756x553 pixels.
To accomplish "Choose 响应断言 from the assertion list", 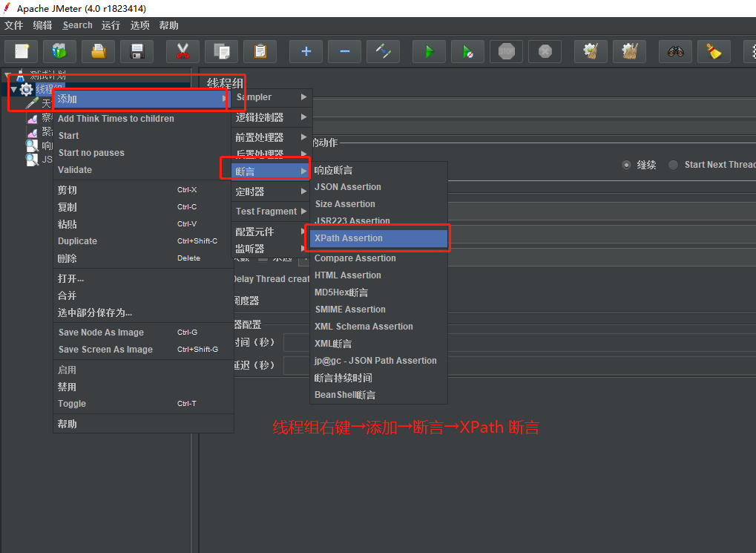I will coord(378,170).
